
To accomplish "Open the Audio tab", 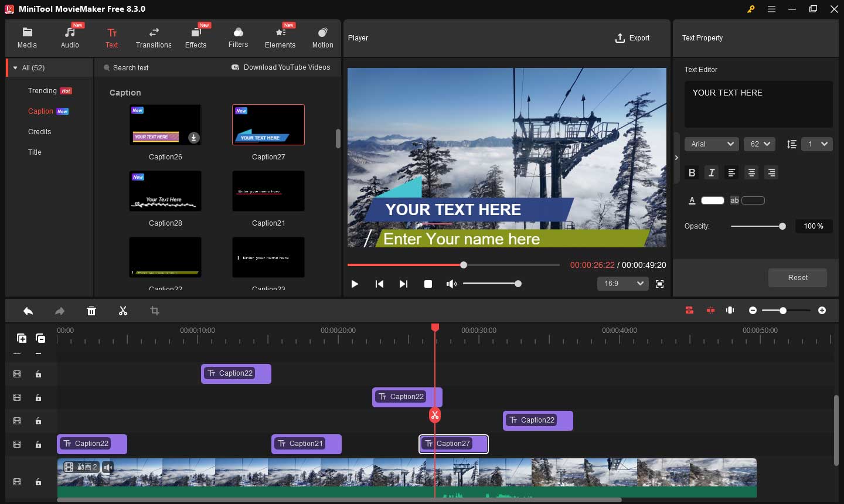I will (70, 38).
